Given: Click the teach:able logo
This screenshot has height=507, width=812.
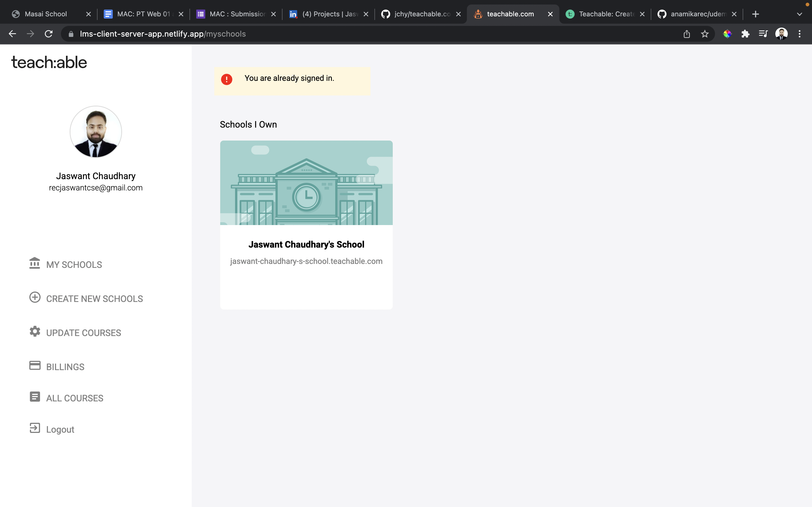Looking at the screenshot, I should click(49, 62).
